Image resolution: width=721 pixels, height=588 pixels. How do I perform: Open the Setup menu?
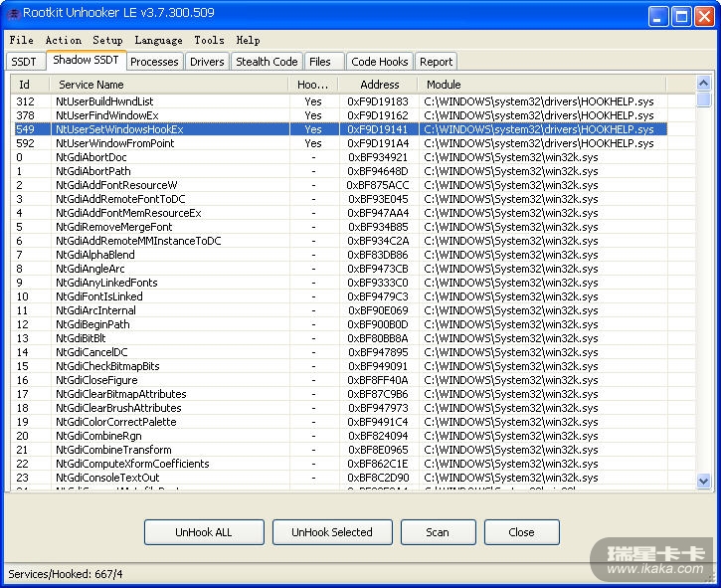click(x=107, y=40)
